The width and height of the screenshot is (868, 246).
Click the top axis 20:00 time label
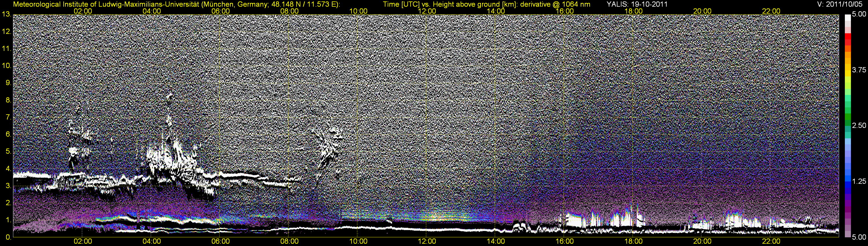[702, 11]
